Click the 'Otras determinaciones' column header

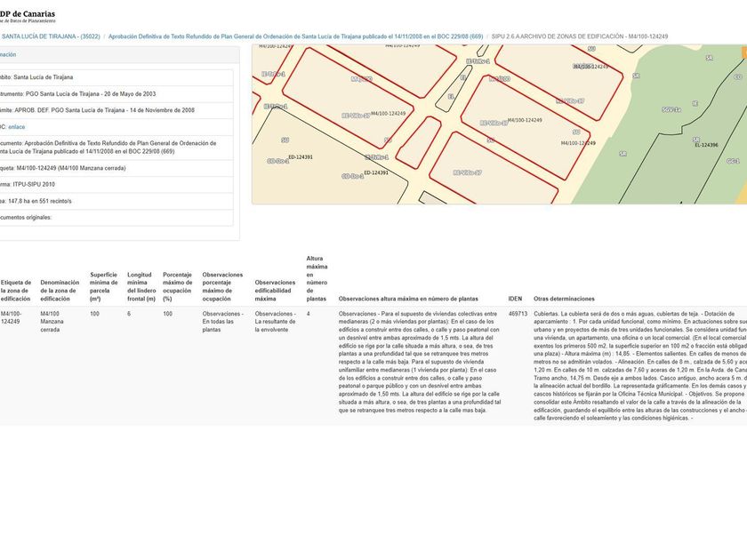[564, 300]
